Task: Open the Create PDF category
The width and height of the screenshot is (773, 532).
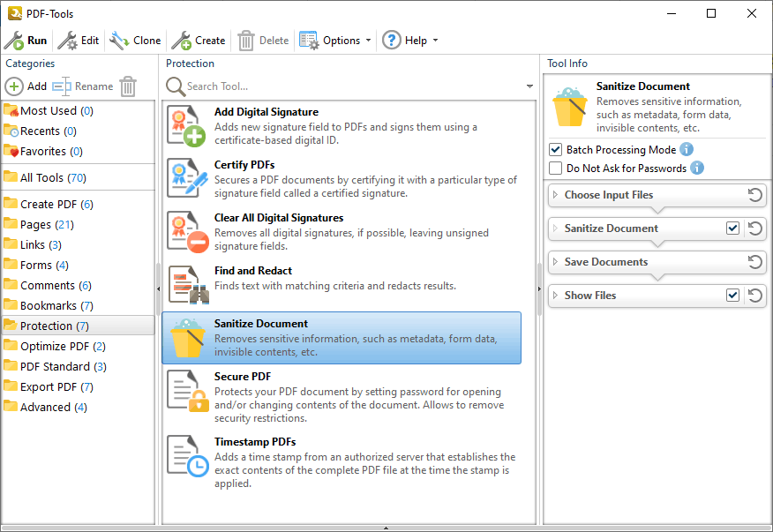Action: point(79,204)
